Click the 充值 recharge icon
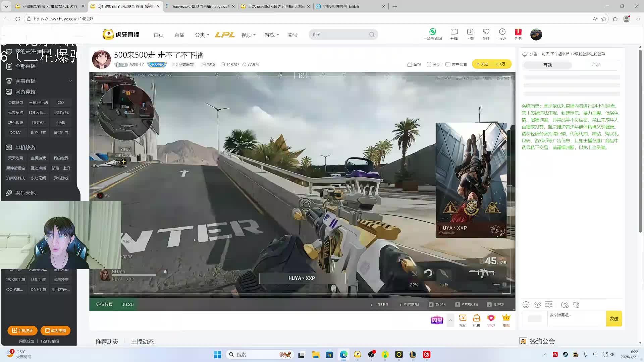This screenshot has width=644, height=362. point(463,318)
